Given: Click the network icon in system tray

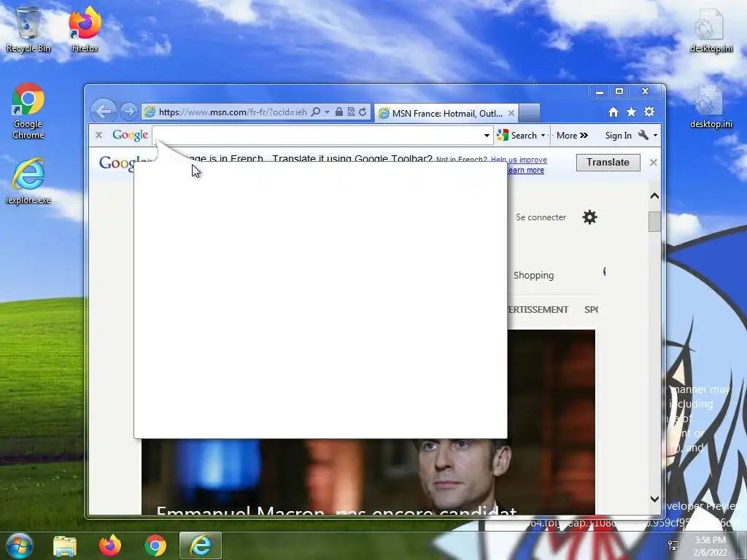Looking at the screenshot, I should tap(673, 545).
